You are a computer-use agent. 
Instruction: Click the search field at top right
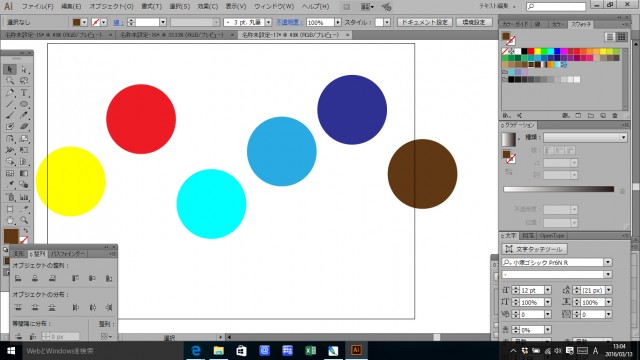pos(556,7)
